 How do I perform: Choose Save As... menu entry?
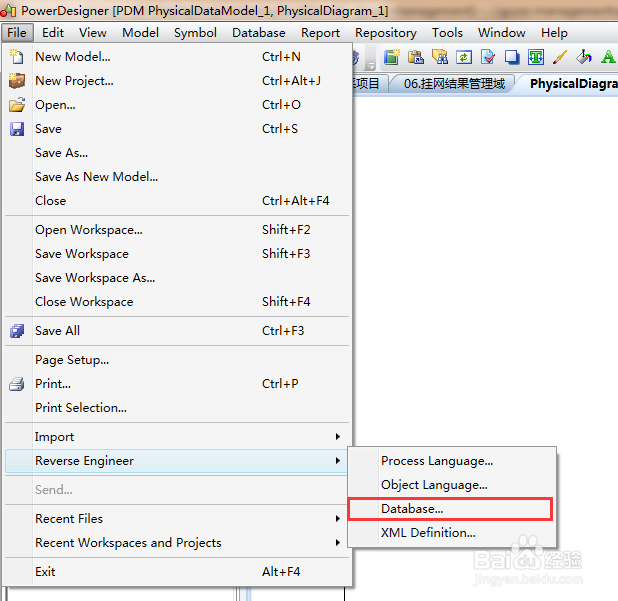point(177,153)
